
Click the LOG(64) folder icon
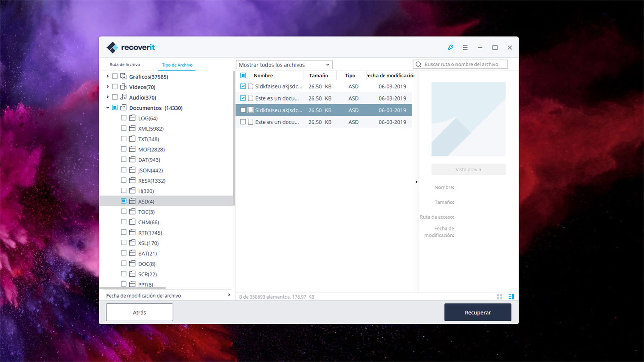pos(132,118)
